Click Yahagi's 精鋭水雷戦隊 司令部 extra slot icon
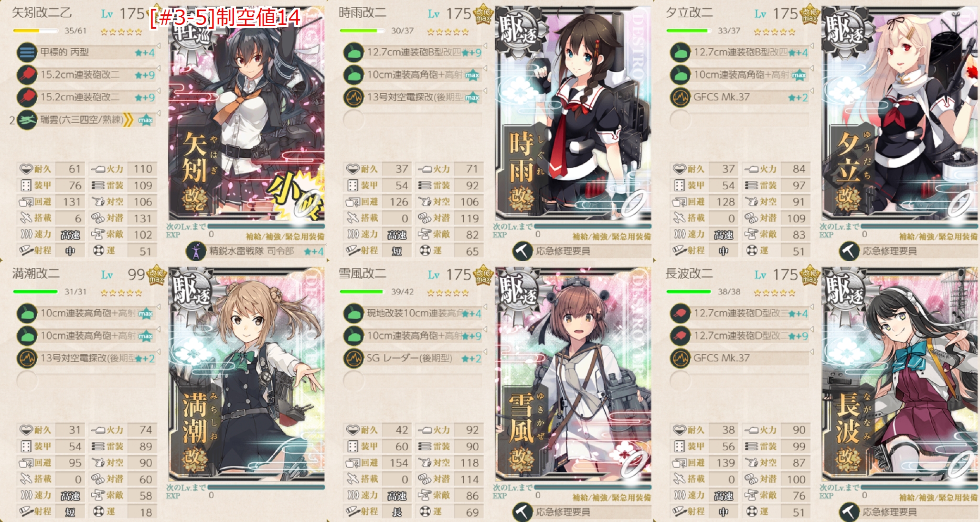 point(196,251)
